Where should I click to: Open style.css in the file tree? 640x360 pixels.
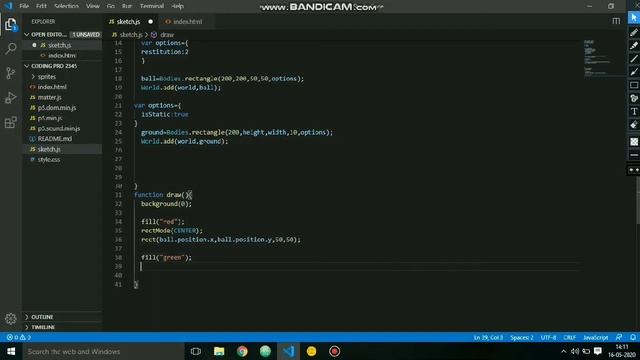point(49,159)
